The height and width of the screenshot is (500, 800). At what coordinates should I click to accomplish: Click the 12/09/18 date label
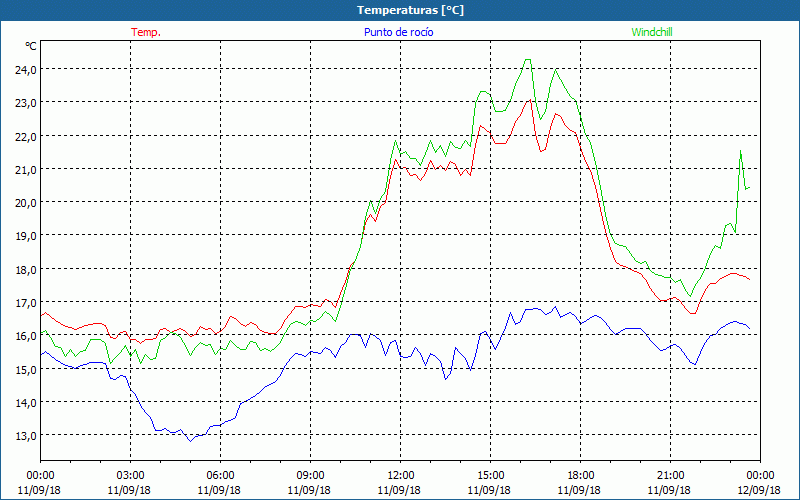760,490
